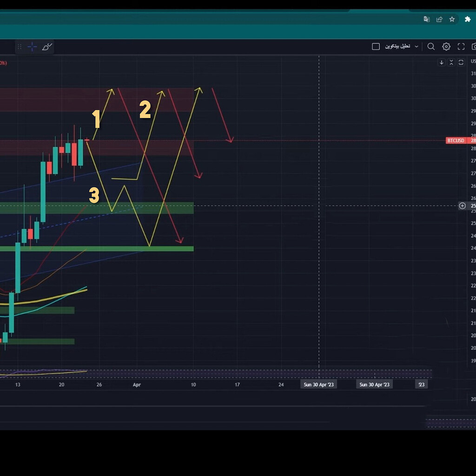This screenshot has width=476, height=476.
Task: Expand the تحلیل بیتکوین layout dropdown
Action: pos(416,46)
